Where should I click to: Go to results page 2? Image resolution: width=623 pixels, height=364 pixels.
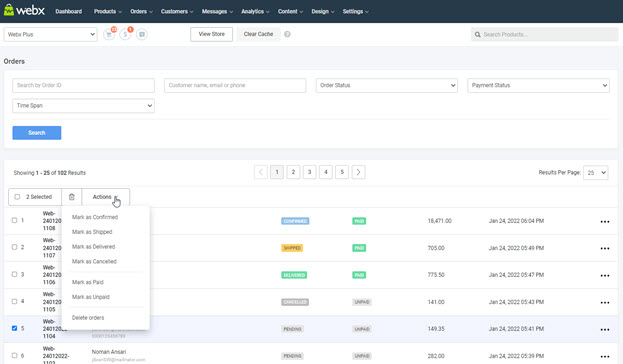tap(293, 172)
